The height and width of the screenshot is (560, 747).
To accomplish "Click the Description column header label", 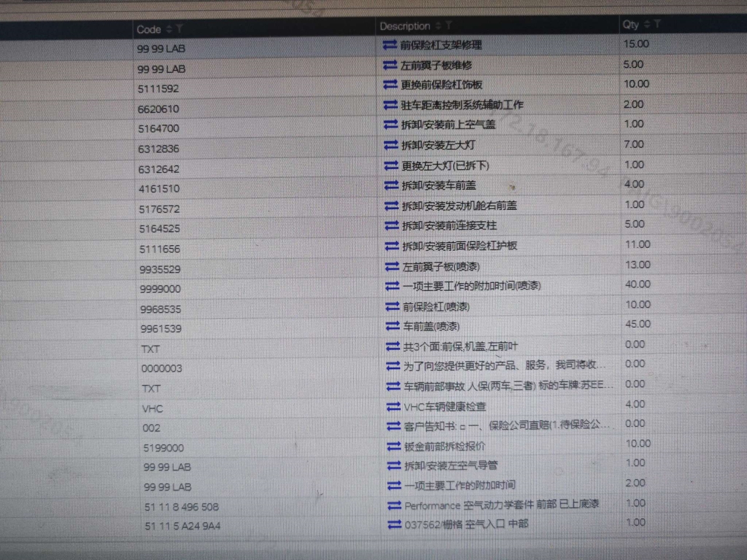I will (405, 26).
